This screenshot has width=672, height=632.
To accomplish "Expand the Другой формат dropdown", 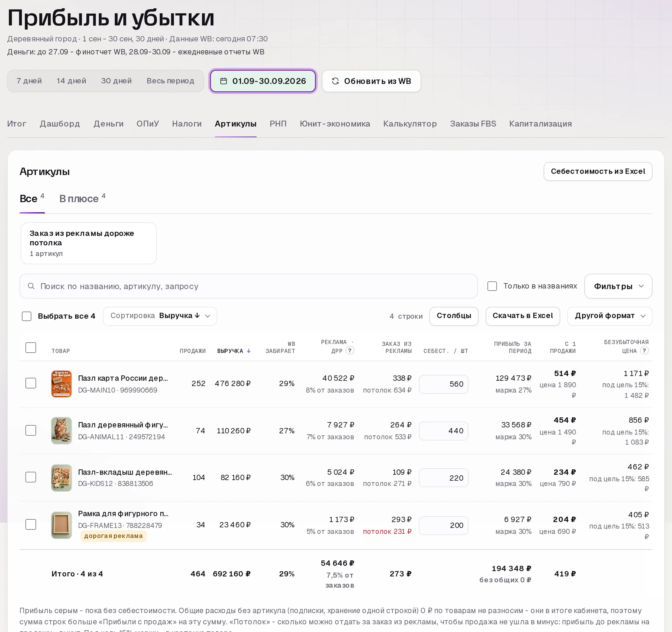I will (610, 316).
